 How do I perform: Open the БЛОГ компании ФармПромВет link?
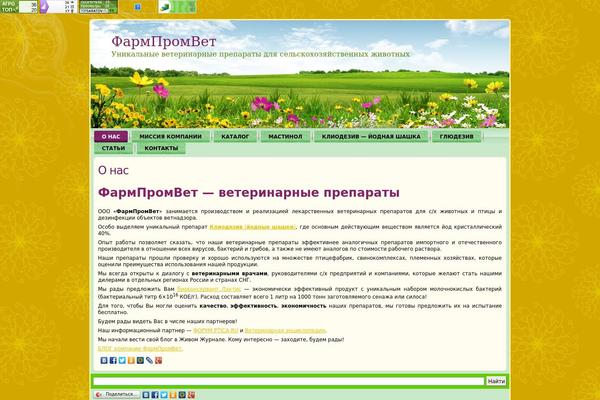click(140, 349)
